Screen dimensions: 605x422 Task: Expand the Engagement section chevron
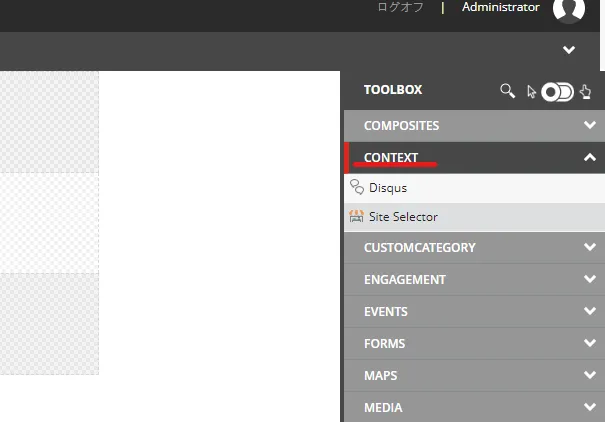point(590,279)
